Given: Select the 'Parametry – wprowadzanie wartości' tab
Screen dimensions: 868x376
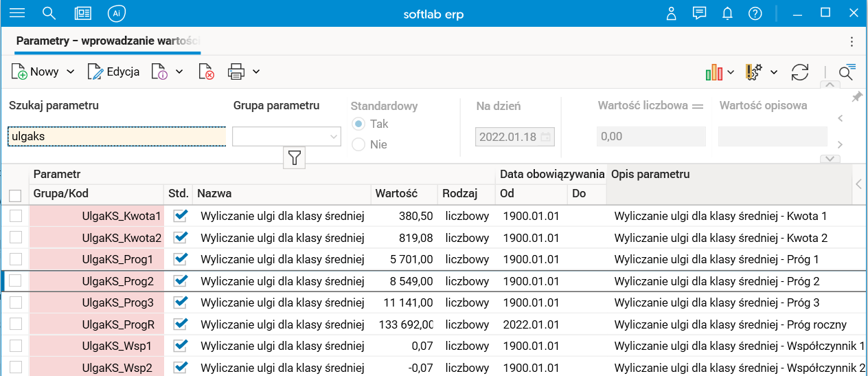Looking at the screenshot, I should pyautogui.click(x=107, y=41).
